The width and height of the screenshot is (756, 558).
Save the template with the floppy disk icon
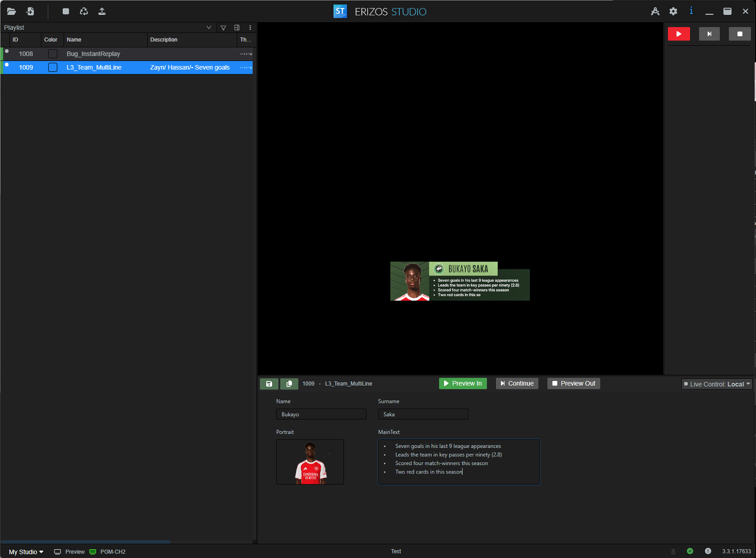coord(269,384)
